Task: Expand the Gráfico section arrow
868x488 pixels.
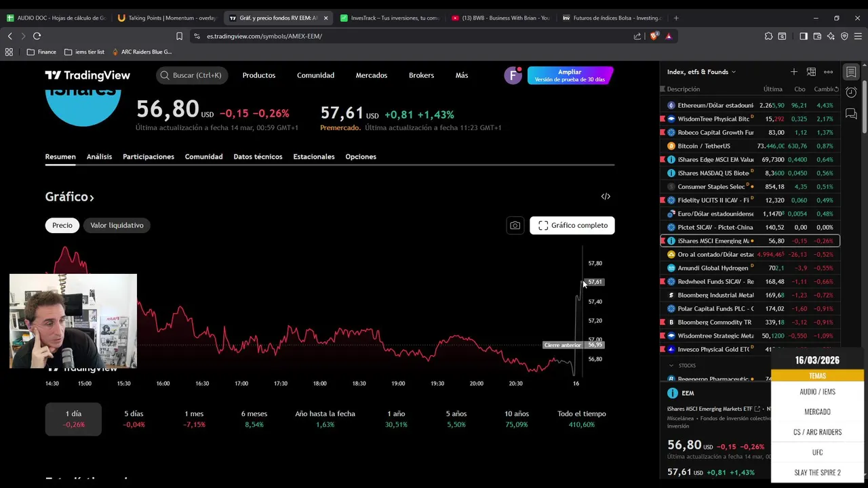Action: tap(92, 197)
